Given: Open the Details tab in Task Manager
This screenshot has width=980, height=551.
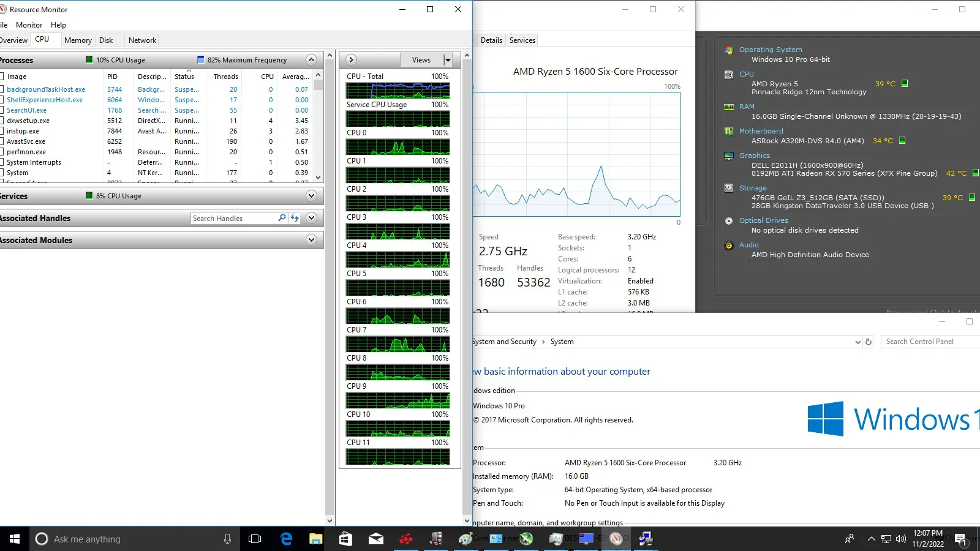Looking at the screenshot, I should coord(491,40).
